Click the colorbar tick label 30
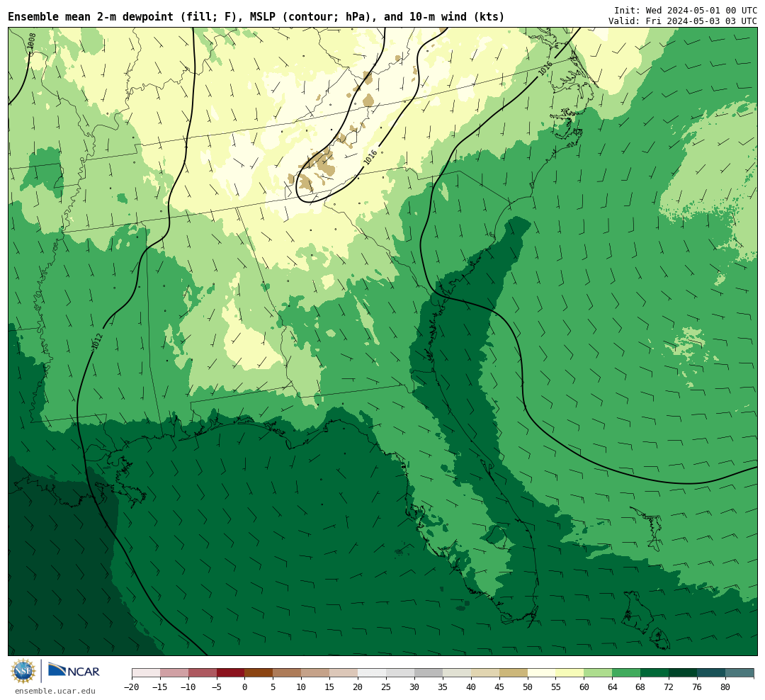The width and height of the screenshot is (765, 700). [x=414, y=687]
